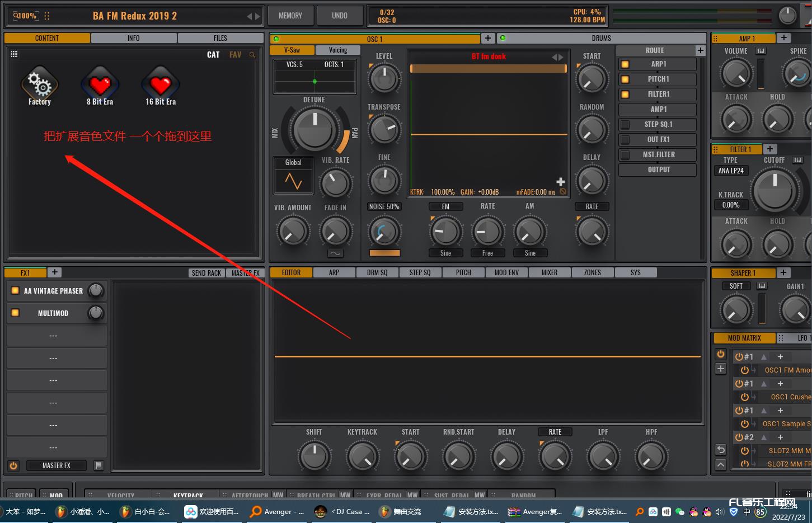Switch to the FILES tab
Viewport: 812px width, 523px height.
click(x=220, y=38)
